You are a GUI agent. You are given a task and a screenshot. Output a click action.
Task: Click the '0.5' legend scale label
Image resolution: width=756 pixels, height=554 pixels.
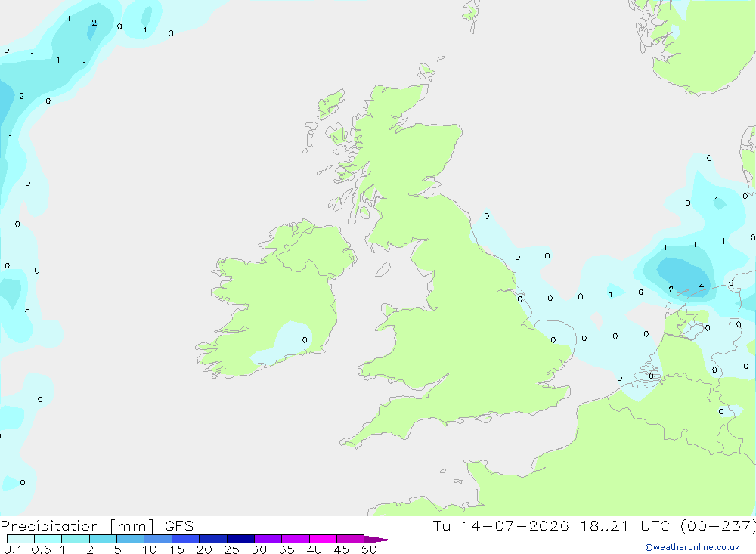click(x=41, y=549)
